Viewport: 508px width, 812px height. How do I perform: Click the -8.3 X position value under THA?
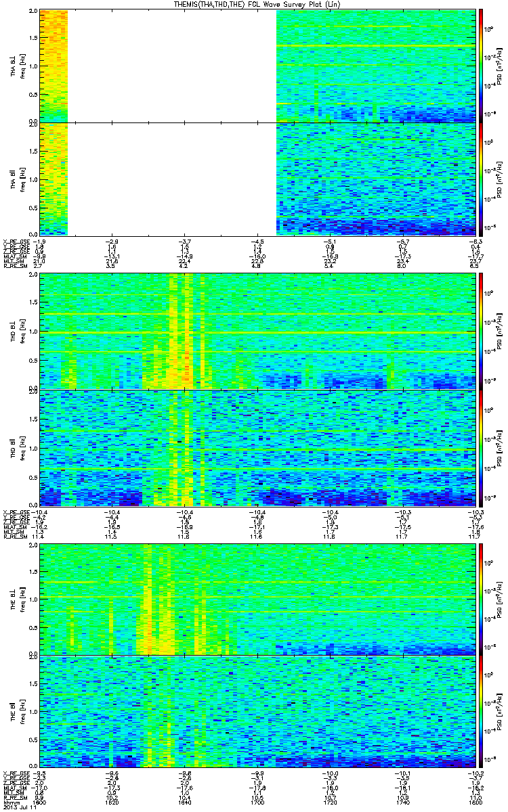(x=474, y=240)
